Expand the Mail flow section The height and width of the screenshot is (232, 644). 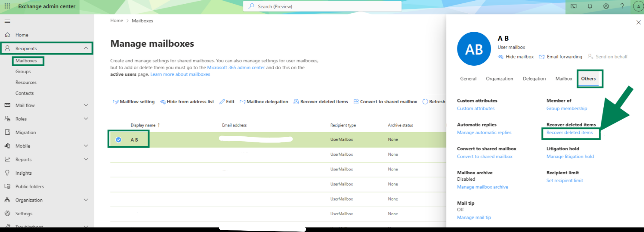coord(86,105)
